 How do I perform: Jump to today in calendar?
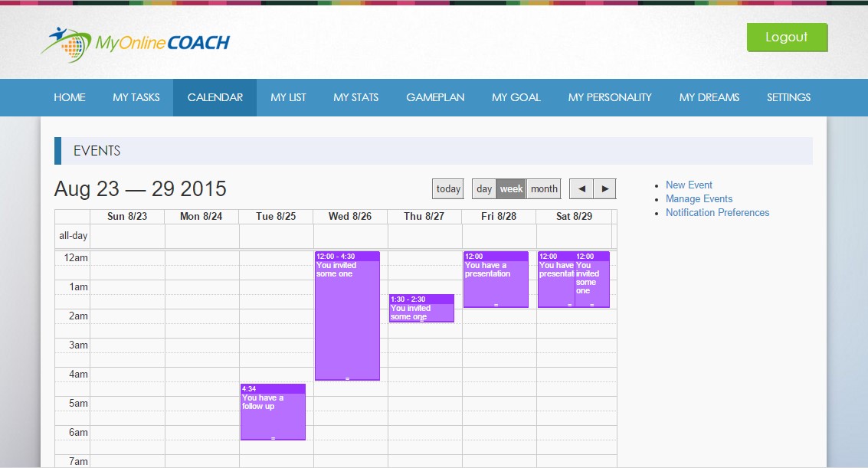point(448,189)
